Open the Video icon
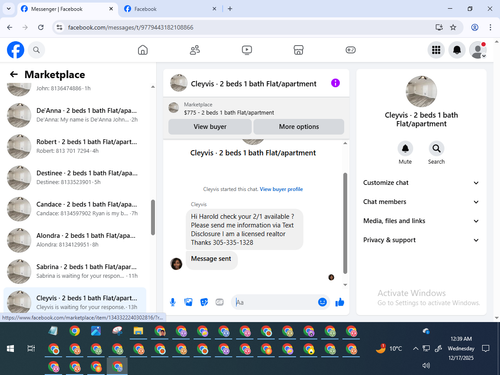This screenshot has width=500, height=375. (x=247, y=50)
